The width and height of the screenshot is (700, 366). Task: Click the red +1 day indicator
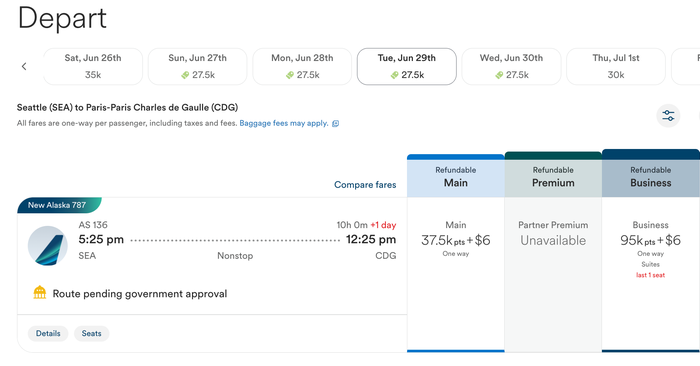click(383, 225)
